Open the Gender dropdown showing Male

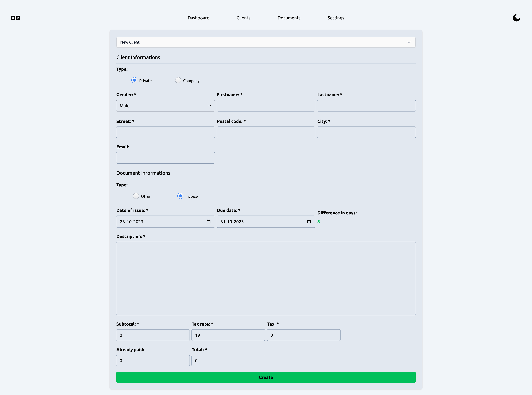(165, 106)
